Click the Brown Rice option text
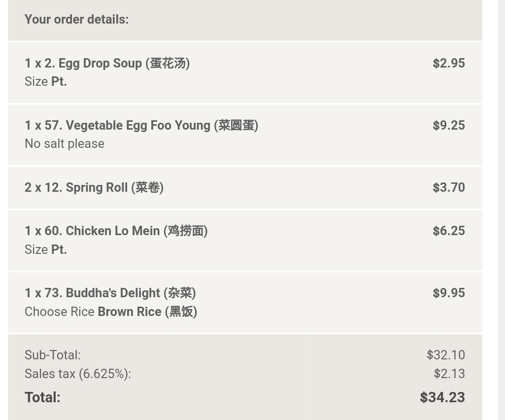505x420 pixels. [x=147, y=312]
